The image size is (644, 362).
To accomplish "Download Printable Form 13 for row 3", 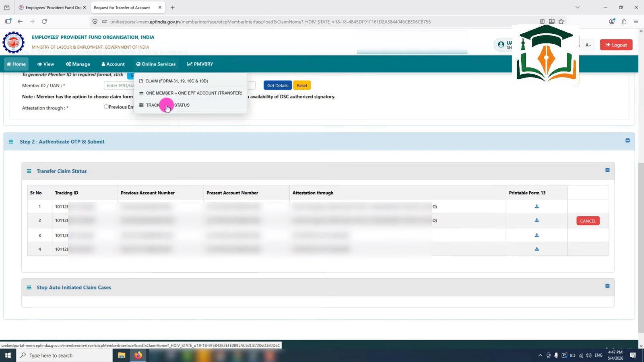I will [537, 235].
